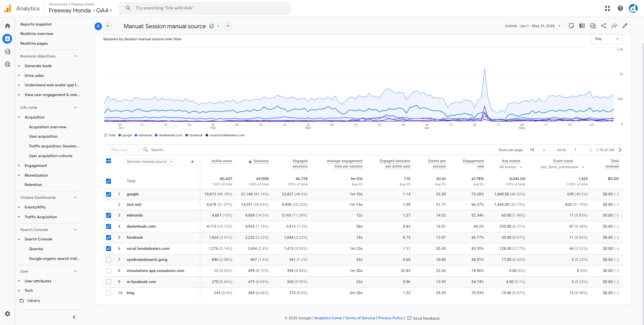
Task: Check the syndicatedsearch.goog row checkbox
Action: [108, 260]
